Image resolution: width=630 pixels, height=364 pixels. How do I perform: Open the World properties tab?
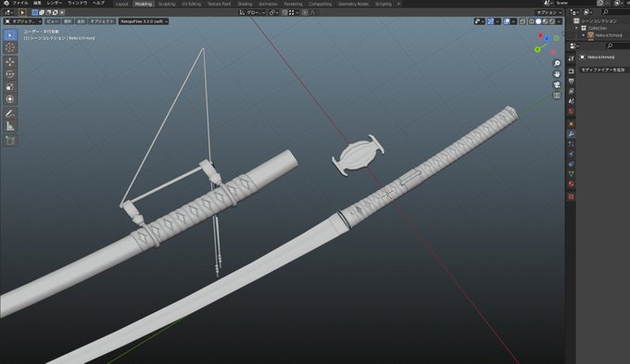pos(571,111)
